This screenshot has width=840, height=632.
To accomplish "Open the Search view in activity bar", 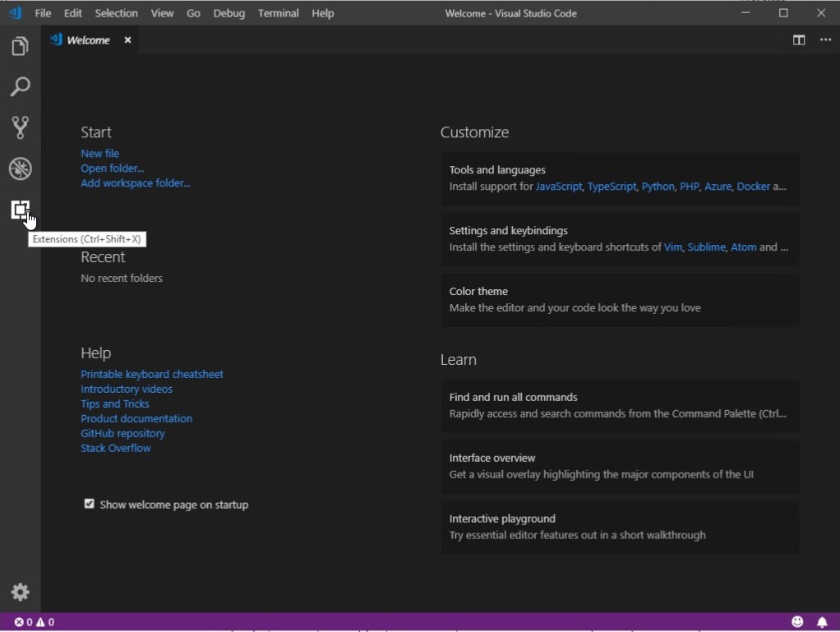I will pos(20,87).
